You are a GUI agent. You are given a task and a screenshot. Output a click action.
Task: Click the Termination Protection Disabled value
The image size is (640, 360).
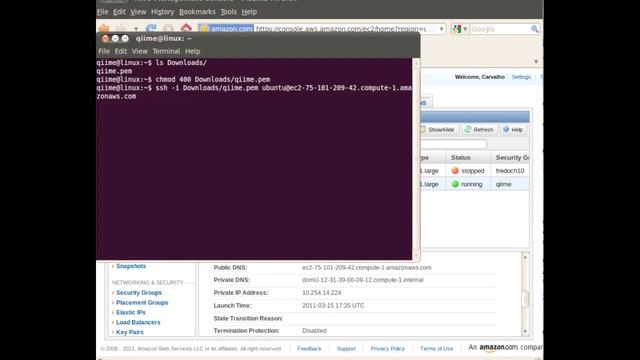coord(314,331)
